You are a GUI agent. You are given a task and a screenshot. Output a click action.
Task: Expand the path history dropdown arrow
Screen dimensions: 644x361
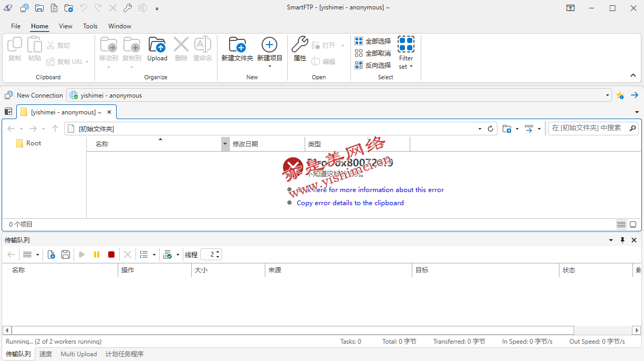pos(480,129)
